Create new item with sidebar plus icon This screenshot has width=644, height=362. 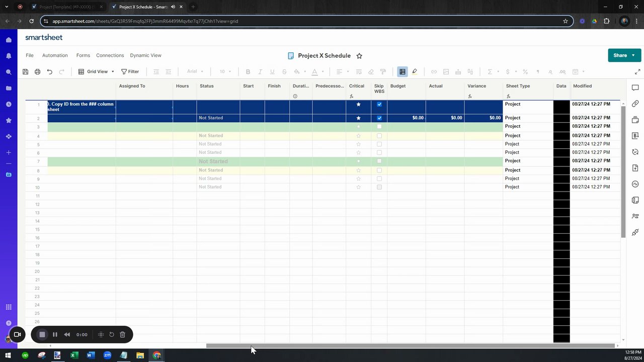[x=9, y=152]
